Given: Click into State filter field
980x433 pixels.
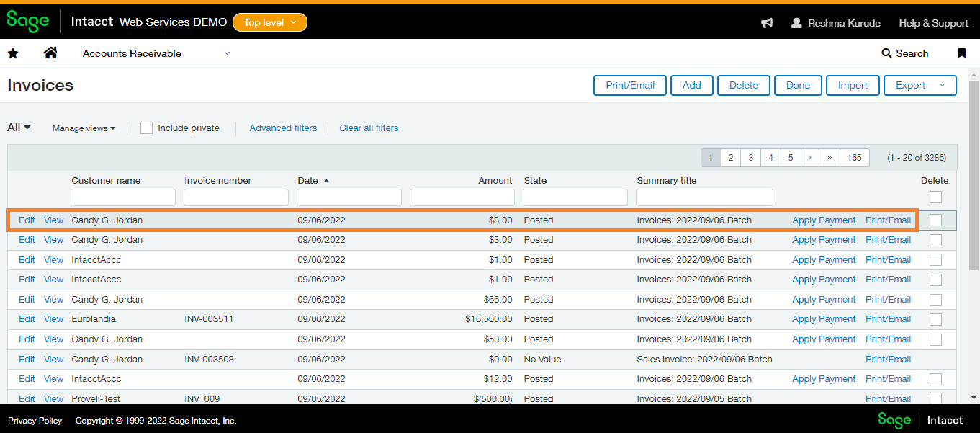Looking at the screenshot, I should pyautogui.click(x=575, y=197).
